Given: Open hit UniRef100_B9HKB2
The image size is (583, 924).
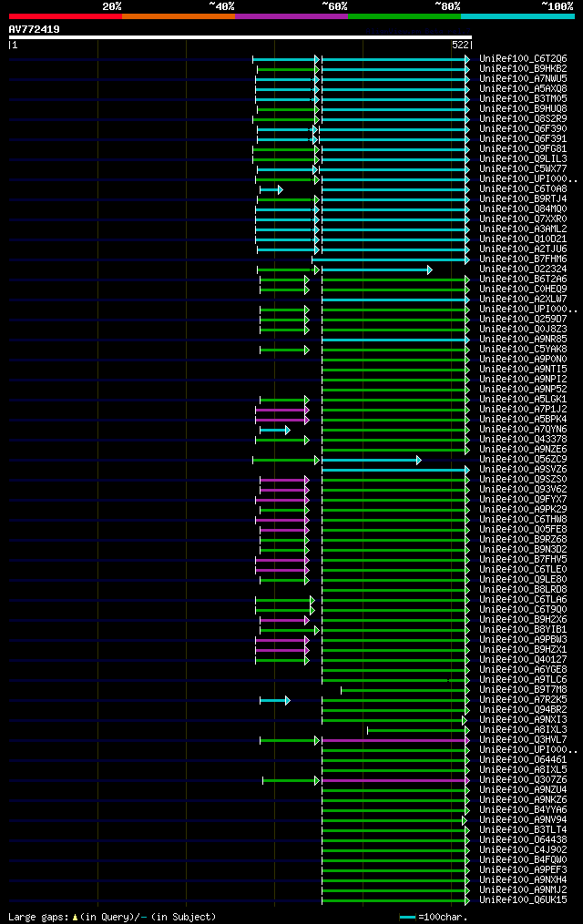Looking at the screenshot, I should tap(523, 69).
